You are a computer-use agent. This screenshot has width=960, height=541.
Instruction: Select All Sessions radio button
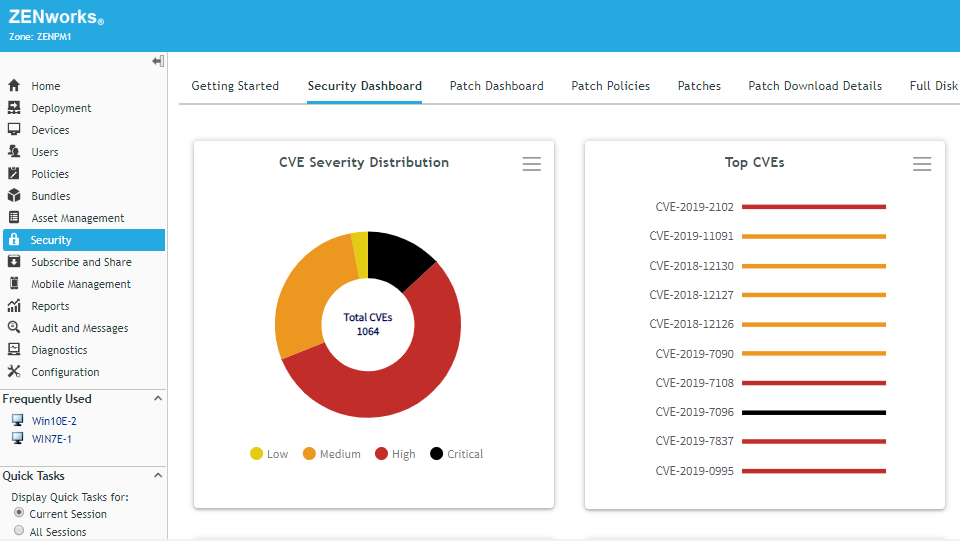pos(19,530)
